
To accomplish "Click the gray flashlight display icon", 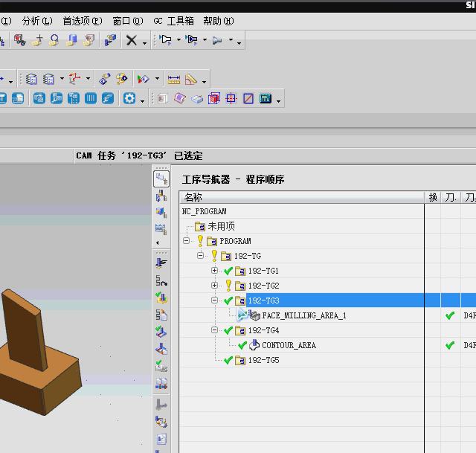I will tap(217, 40).
